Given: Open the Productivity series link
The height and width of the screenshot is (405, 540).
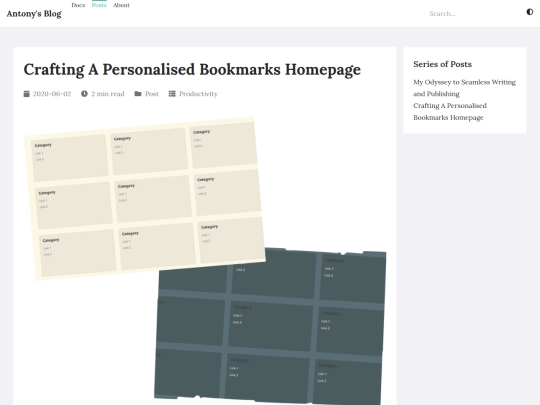Looking at the screenshot, I should click(x=198, y=94).
